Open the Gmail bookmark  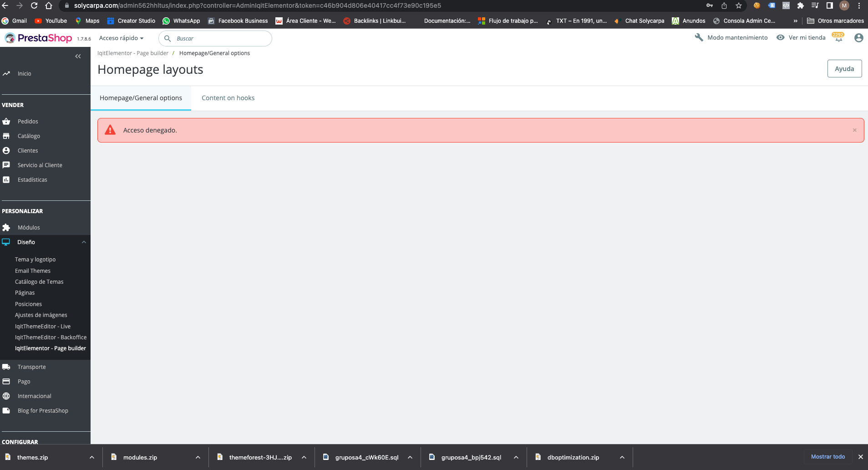coord(14,20)
